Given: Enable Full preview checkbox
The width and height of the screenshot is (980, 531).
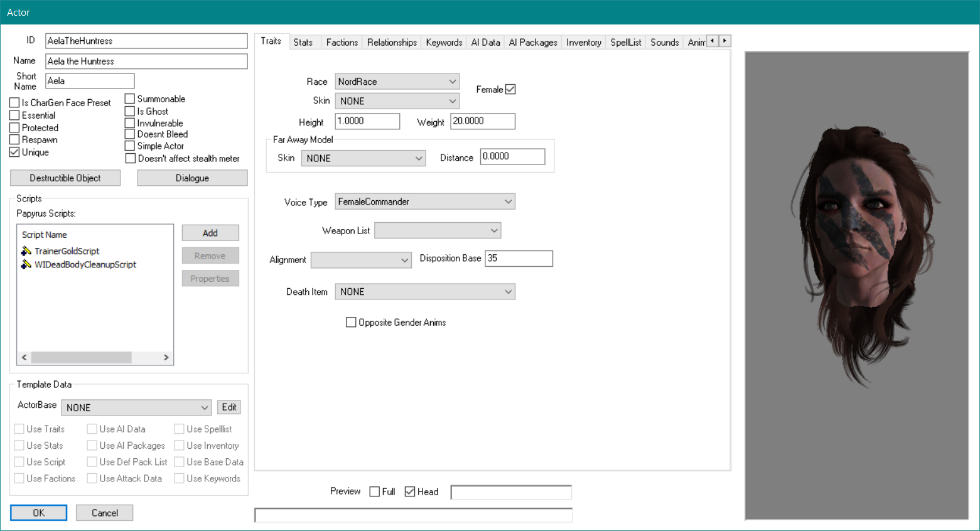Looking at the screenshot, I should click(x=375, y=492).
